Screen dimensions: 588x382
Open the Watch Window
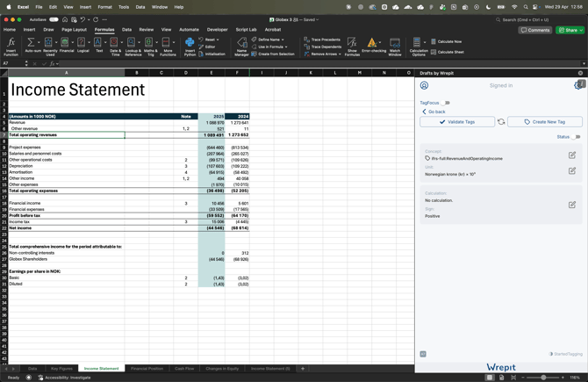[395, 47]
